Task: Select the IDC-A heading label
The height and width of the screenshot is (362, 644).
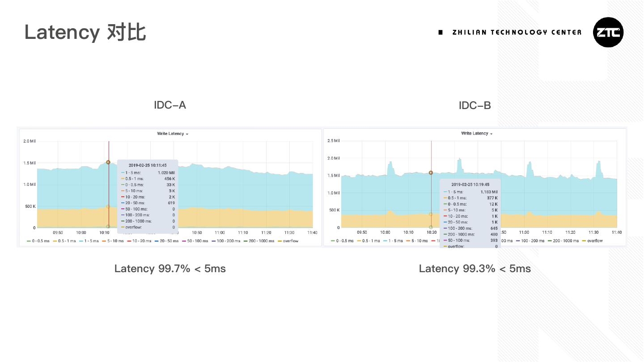Action: (x=170, y=105)
